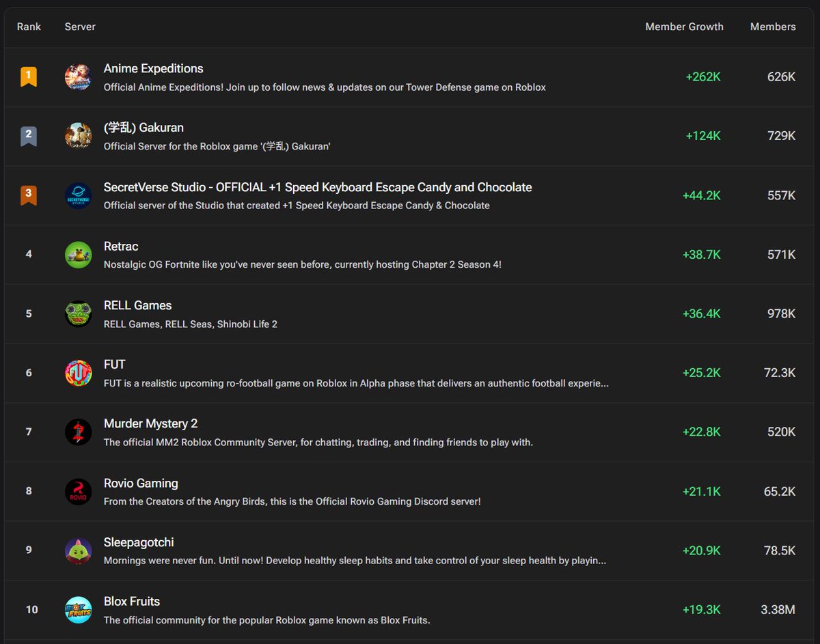Click Gakuran 'Official Server for the Roblox game' description

217,146
